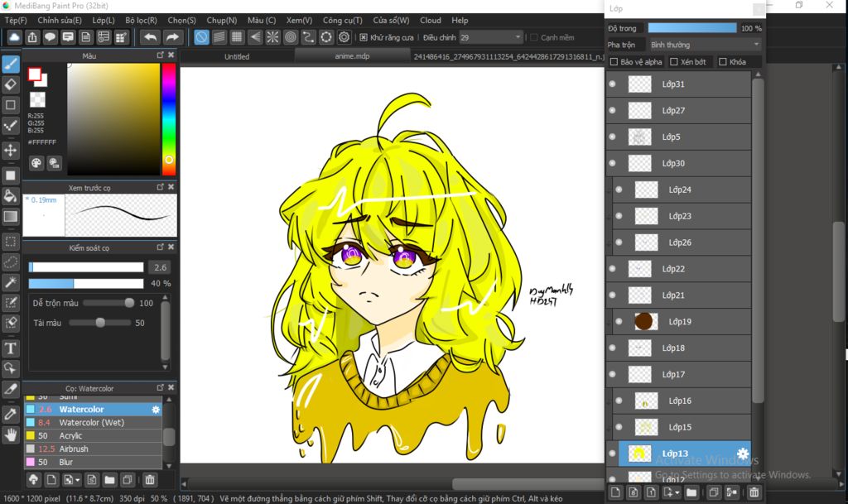Select the Text tool
The image size is (848, 504).
click(x=11, y=348)
